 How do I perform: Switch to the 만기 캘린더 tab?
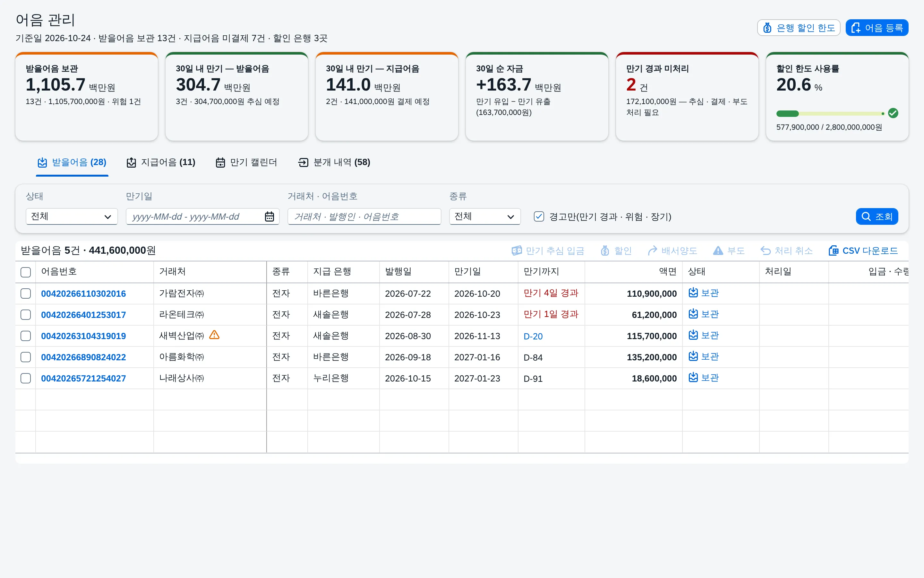click(246, 162)
